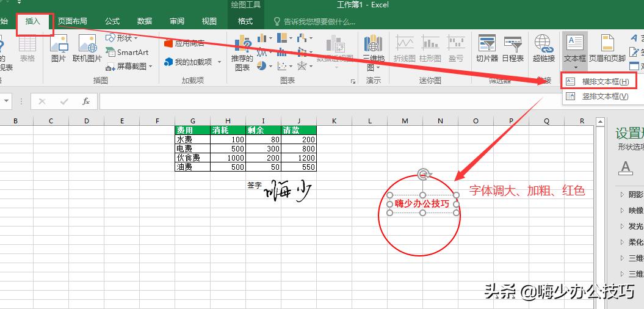The width and height of the screenshot is (644, 309).
Task: Click the 消耗 header cell
Action: point(228,130)
